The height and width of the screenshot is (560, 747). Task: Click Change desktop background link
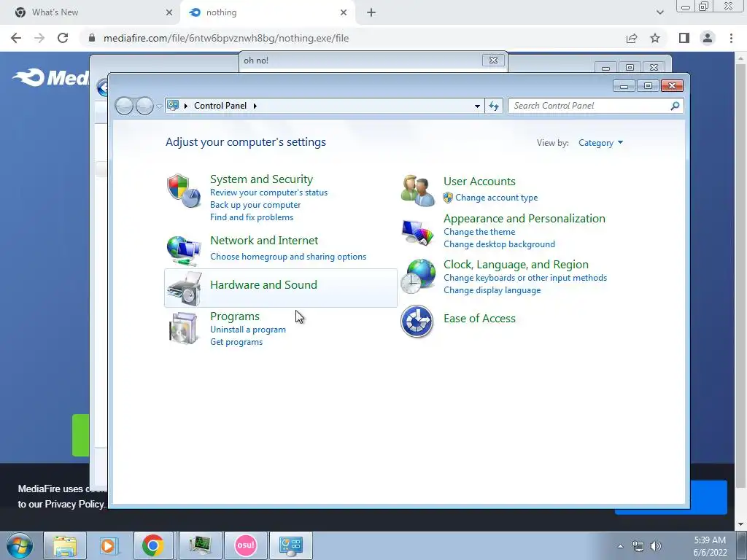(499, 244)
